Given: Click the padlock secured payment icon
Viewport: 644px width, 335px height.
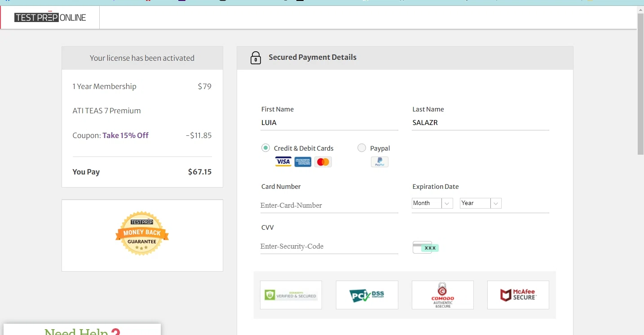Looking at the screenshot, I should coord(256,58).
